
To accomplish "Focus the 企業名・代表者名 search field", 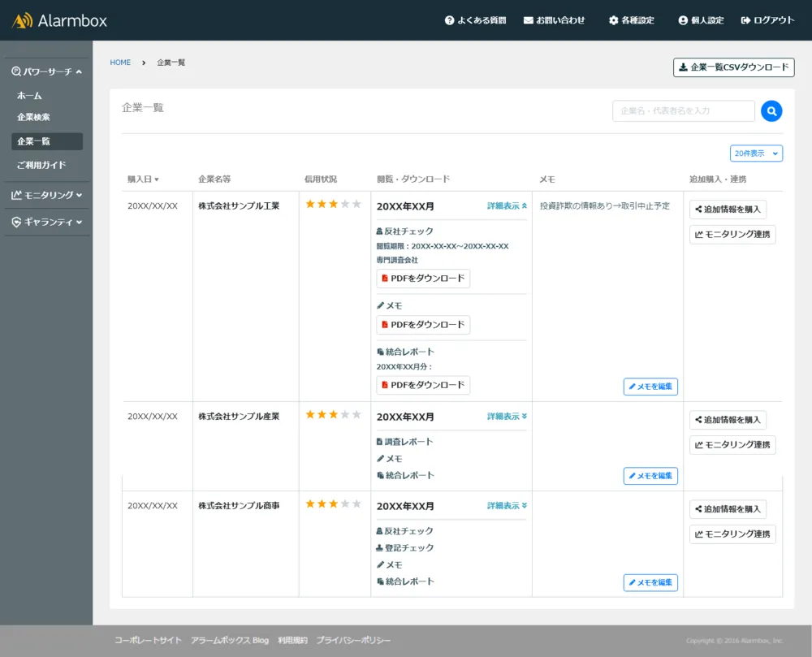I will (684, 110).
